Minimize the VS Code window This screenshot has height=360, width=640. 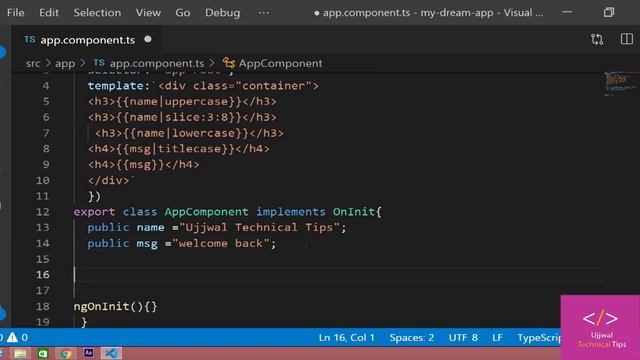[567, 12]
